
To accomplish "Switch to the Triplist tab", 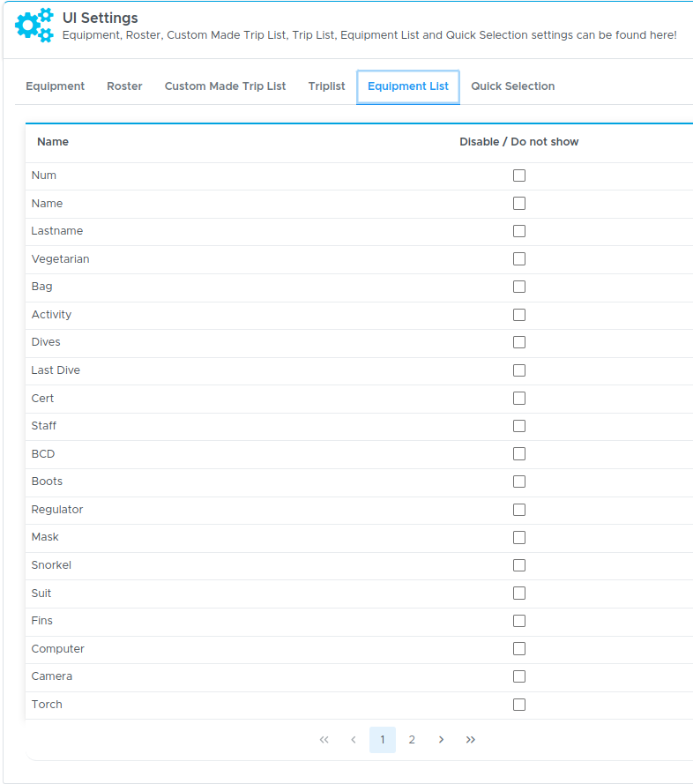I will click(x=326, y=86).
